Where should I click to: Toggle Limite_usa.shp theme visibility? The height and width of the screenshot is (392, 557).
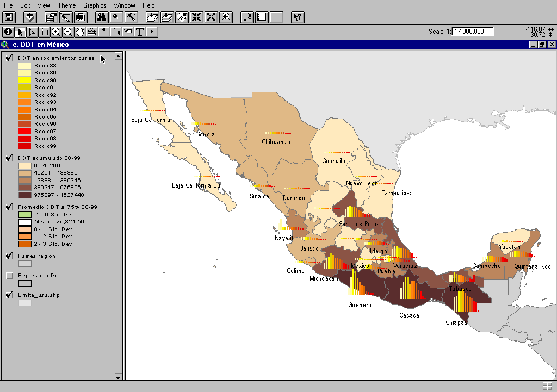point(9,295)
